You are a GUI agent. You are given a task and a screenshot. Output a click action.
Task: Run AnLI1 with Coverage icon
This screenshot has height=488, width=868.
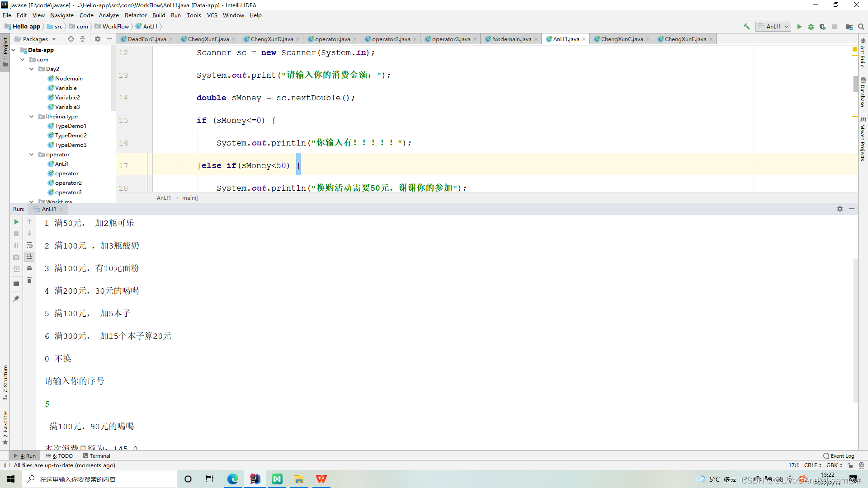823,27
